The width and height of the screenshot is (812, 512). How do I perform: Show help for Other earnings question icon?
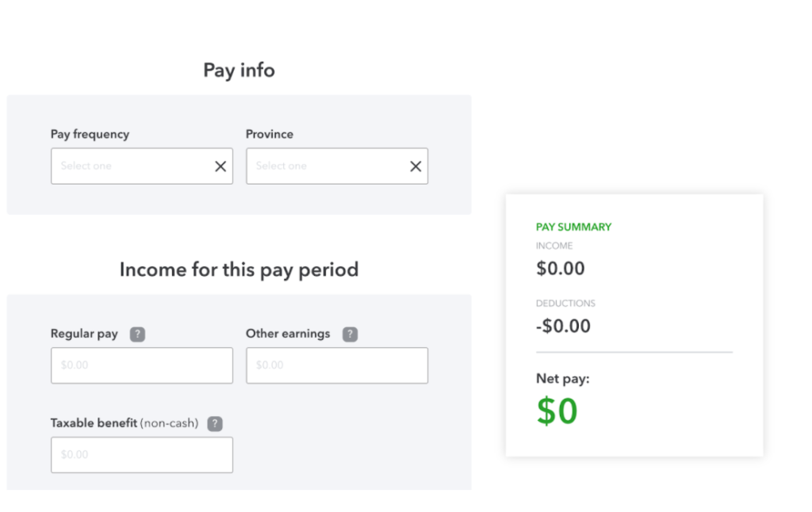pos(350,334)
